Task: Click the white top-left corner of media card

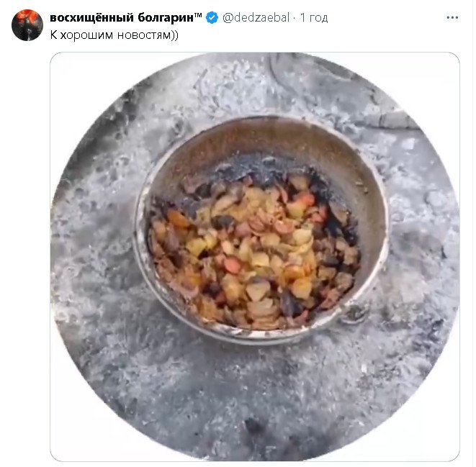Action: (58, 61)
